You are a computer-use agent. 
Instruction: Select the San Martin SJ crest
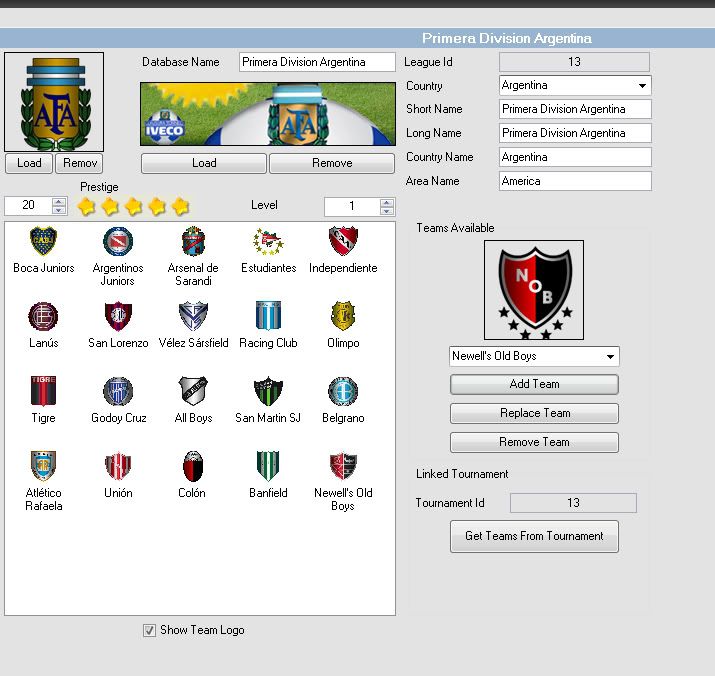[x=268, y=391]
